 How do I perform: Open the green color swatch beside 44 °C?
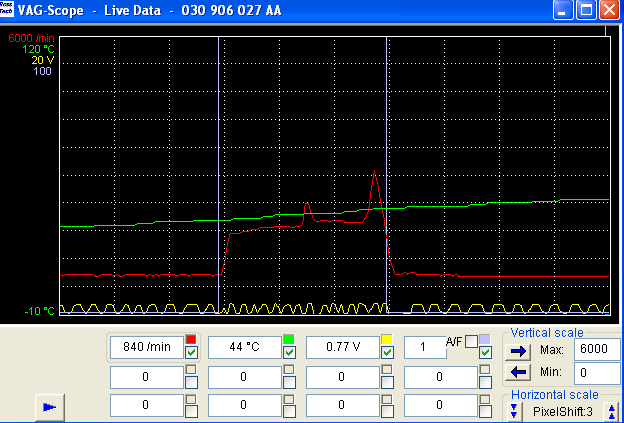pos(289,339)
